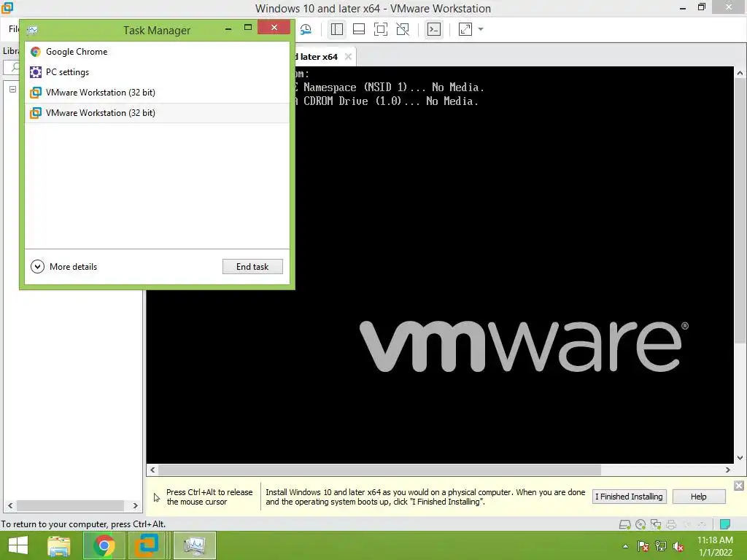Image resolution: width=747 pixels, height=560 pixels.
Task: Select PC settings in Task Manager
Action: pos(157,72)
